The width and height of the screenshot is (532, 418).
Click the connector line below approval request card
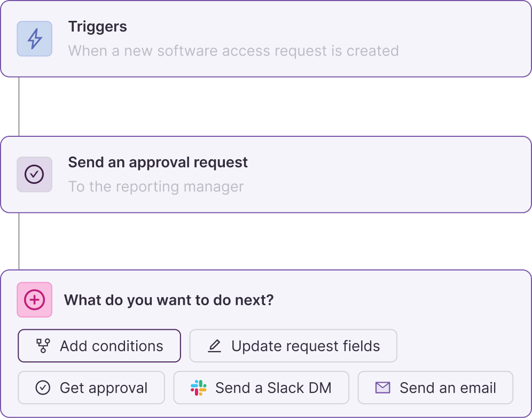click(x=19, y=241)
